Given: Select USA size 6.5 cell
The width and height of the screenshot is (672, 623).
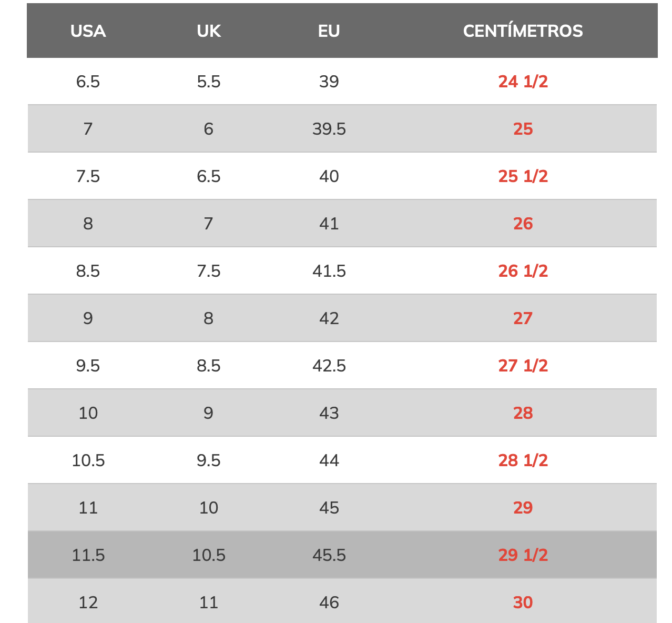Looking at the screenshot, I should (x=88, y=82).
